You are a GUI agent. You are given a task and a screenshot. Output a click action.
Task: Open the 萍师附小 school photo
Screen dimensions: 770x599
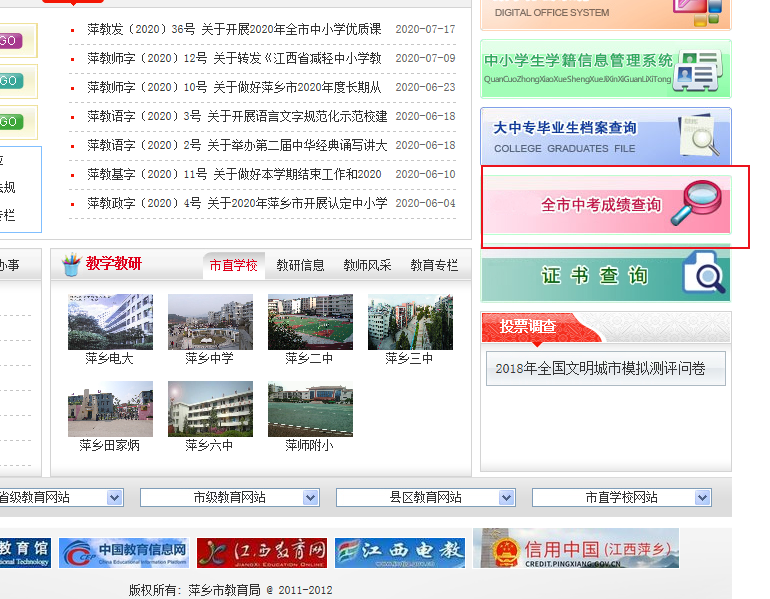[310, 409]
